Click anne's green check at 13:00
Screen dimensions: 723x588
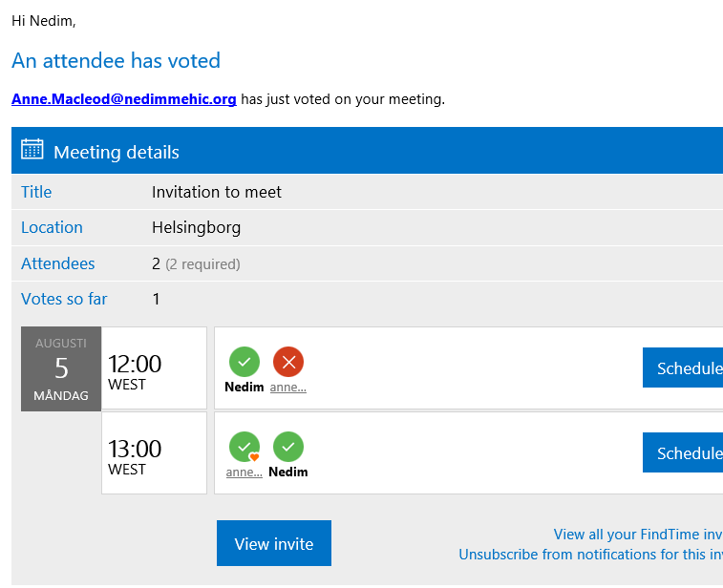[x=244, y=446]
